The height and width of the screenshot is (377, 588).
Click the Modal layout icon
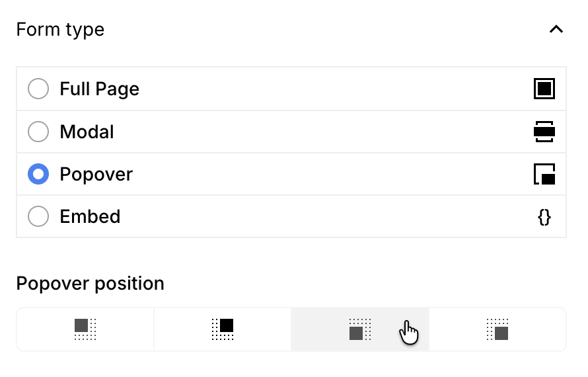544,132
